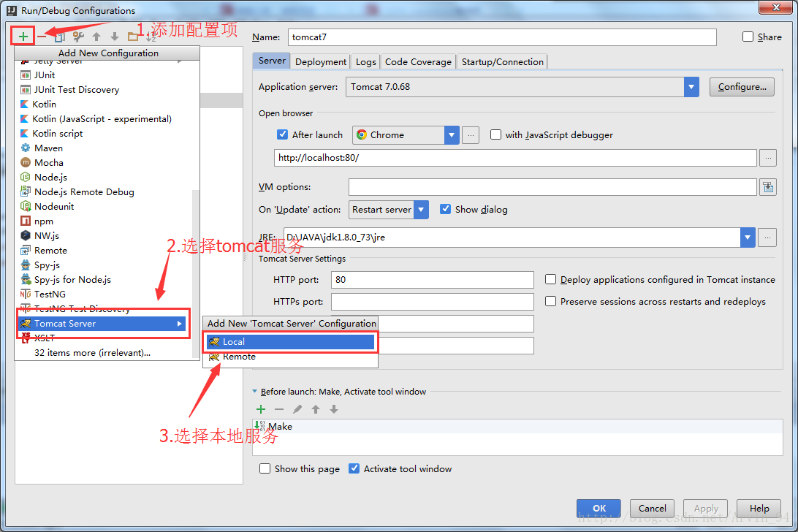Switch to the Startup/Connection tab
This screenshot has width=798, height=532.
pyautogui.click(x=502, y=61)
